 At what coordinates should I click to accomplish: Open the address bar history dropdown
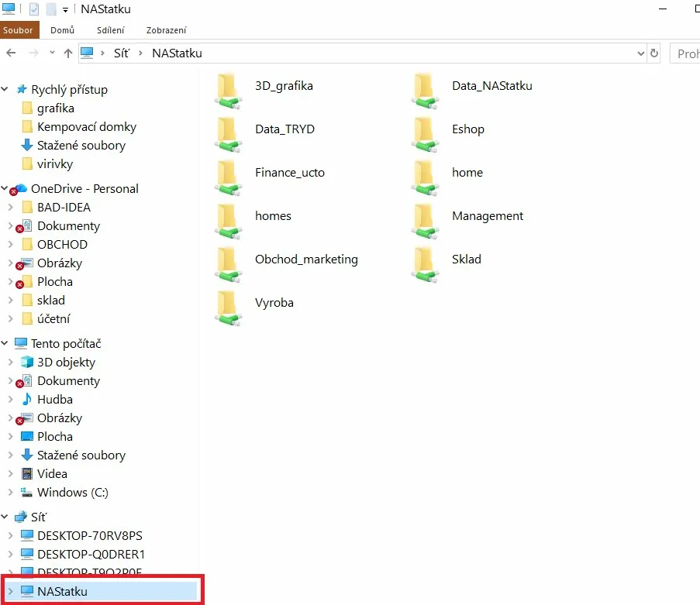click(x=640, y=53)
